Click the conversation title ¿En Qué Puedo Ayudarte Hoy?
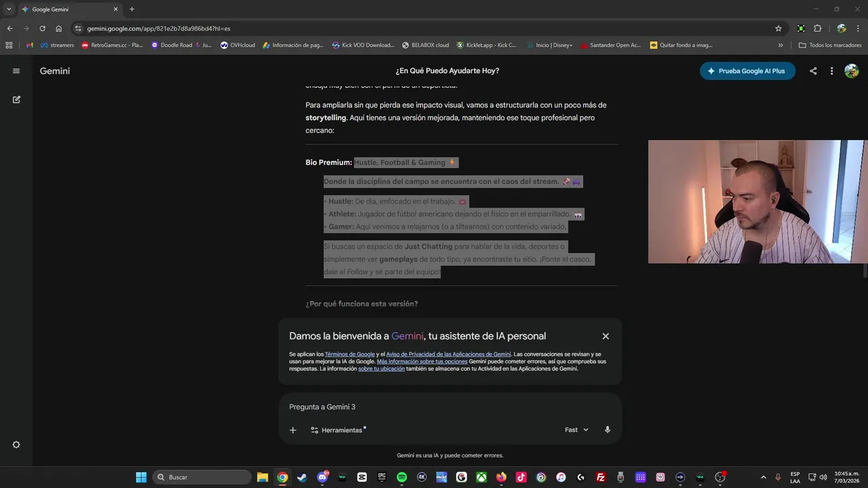The width and height of the screenshot is (868, 488). (x=448, y=71)
